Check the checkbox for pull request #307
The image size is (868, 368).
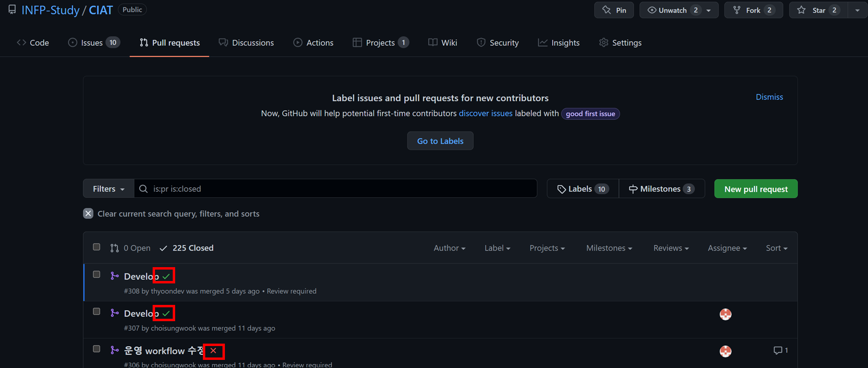point(97,312)
